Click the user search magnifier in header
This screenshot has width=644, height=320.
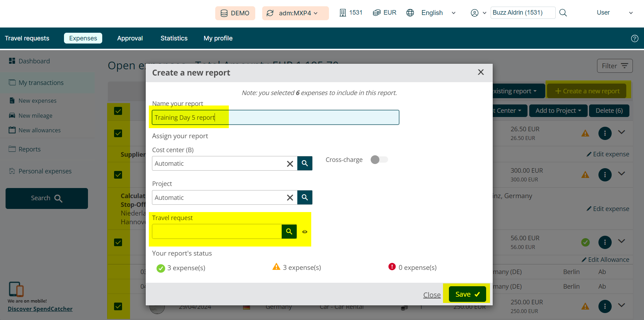[563, 13]
